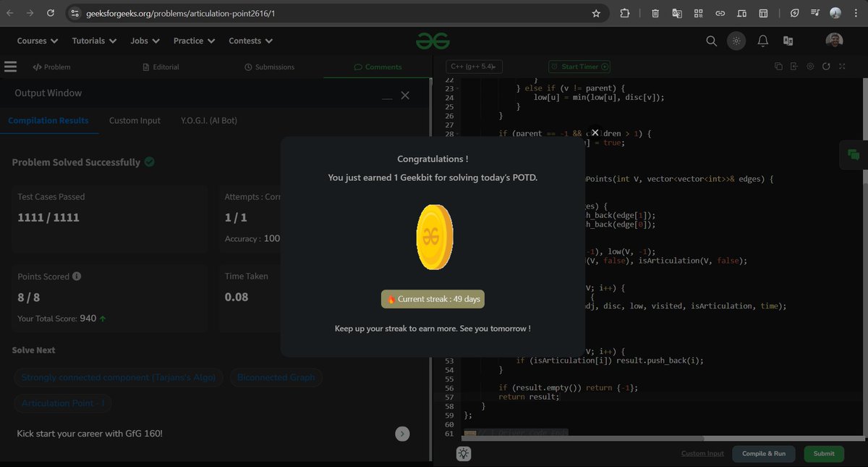Switch to the Problem tab

pyautogui.click(x=51, y=67)
